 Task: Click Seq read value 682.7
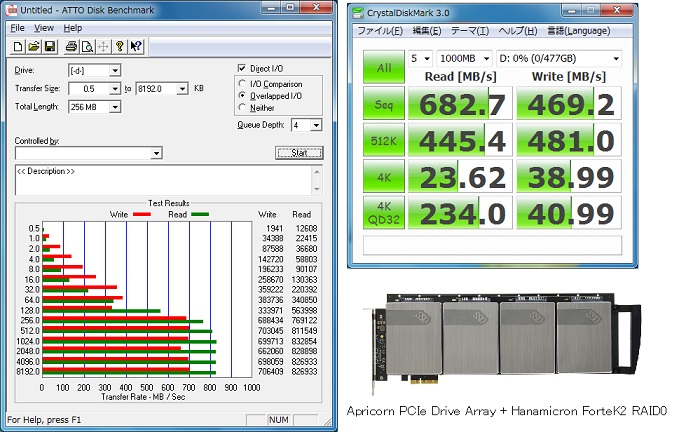pyautogui.click(x=461, y=104)
